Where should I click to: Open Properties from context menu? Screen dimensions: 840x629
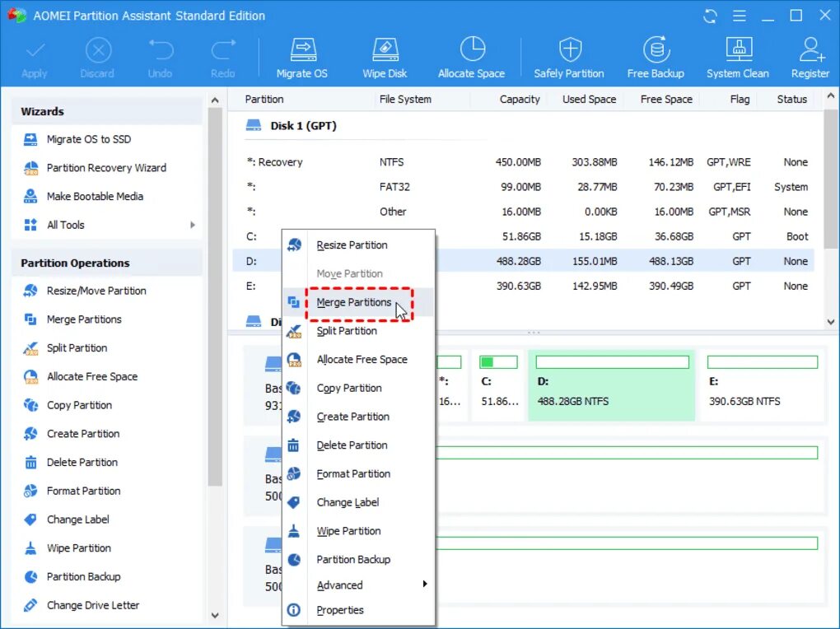click(358, 610)
